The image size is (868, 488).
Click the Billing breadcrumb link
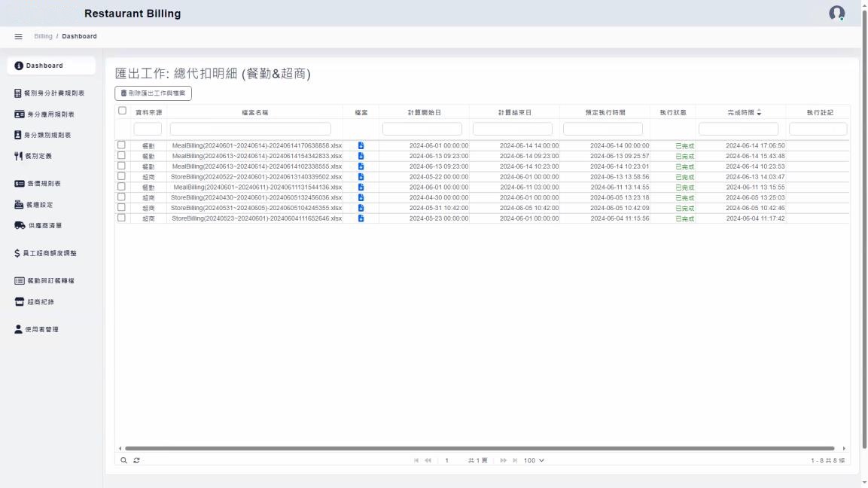(43, 36)
